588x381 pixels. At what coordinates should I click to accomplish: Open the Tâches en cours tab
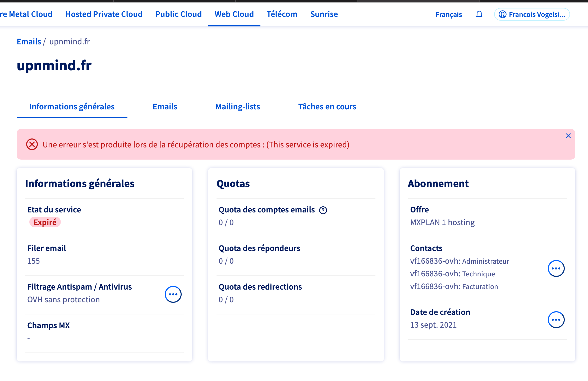click(327, 107)
